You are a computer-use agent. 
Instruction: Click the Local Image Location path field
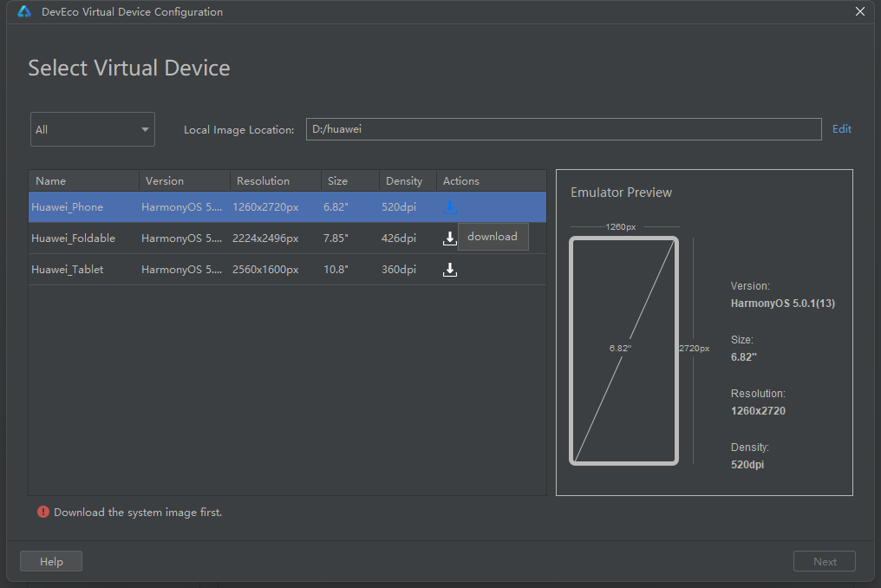(x=564, y=129)
